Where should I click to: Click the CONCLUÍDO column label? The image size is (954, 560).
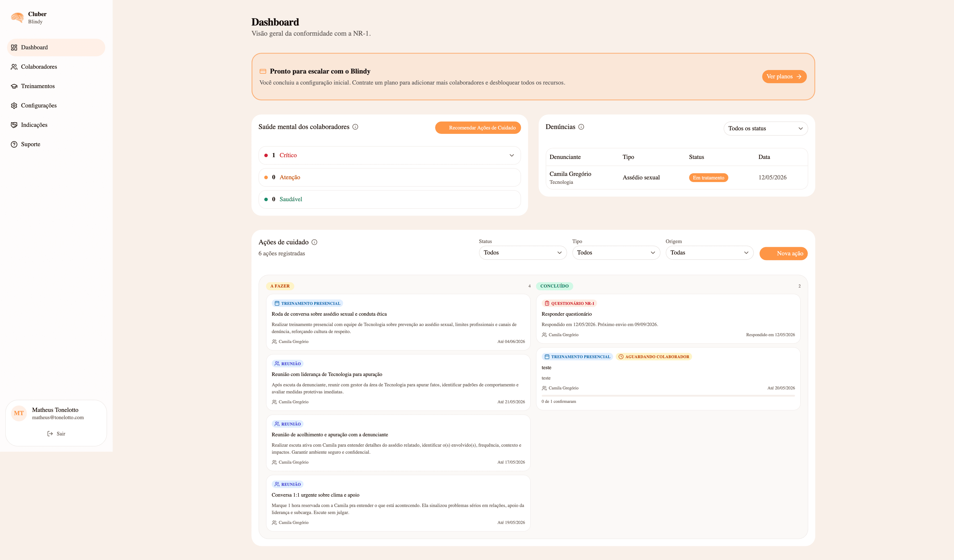pyautogui.click(x=554, y=286)
